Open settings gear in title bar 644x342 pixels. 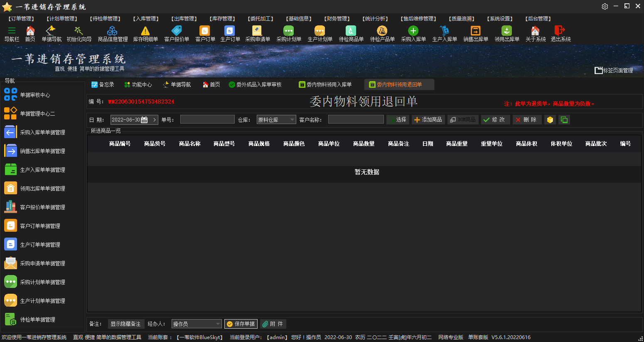click(x=605, y=6)
